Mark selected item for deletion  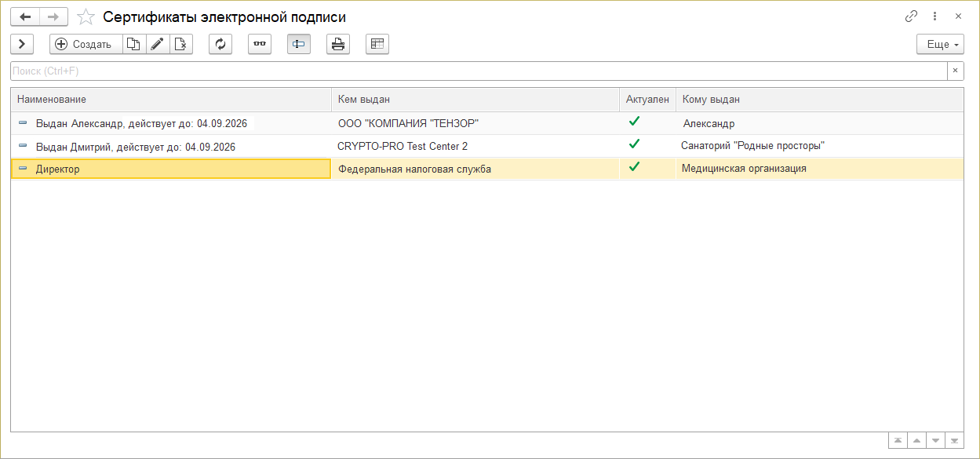point(181,45)
